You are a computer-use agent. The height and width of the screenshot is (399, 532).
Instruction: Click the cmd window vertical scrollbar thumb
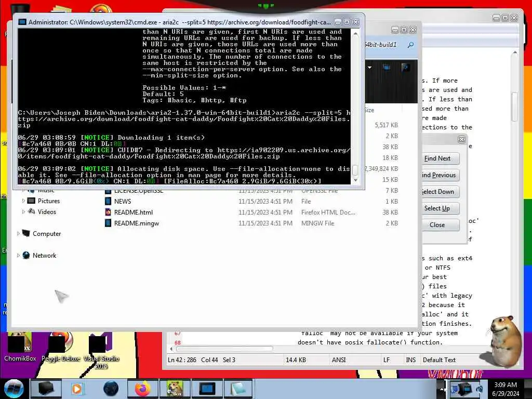[x=355, y=170]
